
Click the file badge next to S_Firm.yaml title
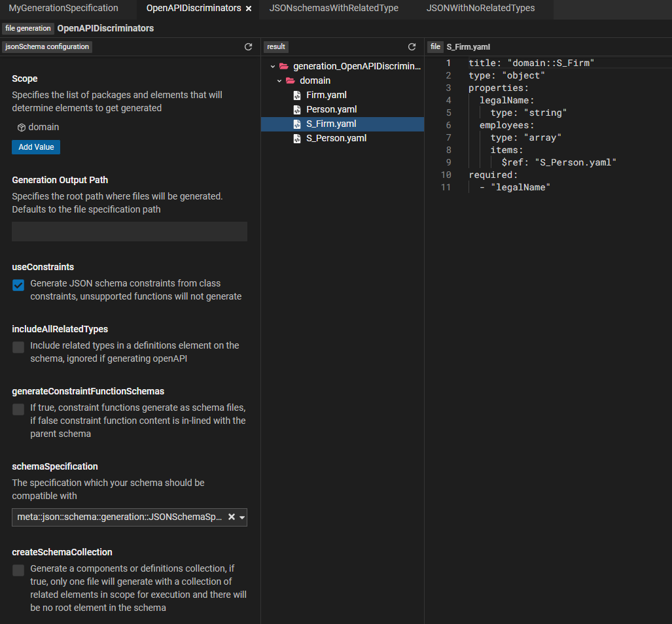(x=435, y=46)
